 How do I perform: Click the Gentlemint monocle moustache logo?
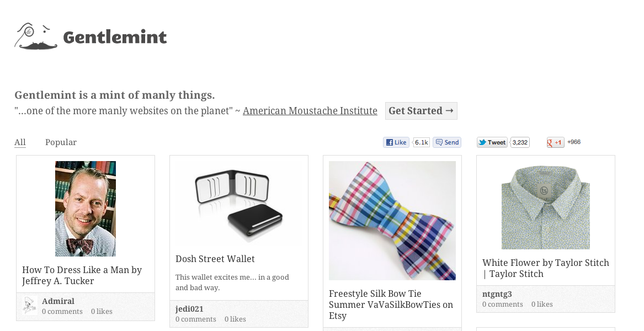[36, 37]
